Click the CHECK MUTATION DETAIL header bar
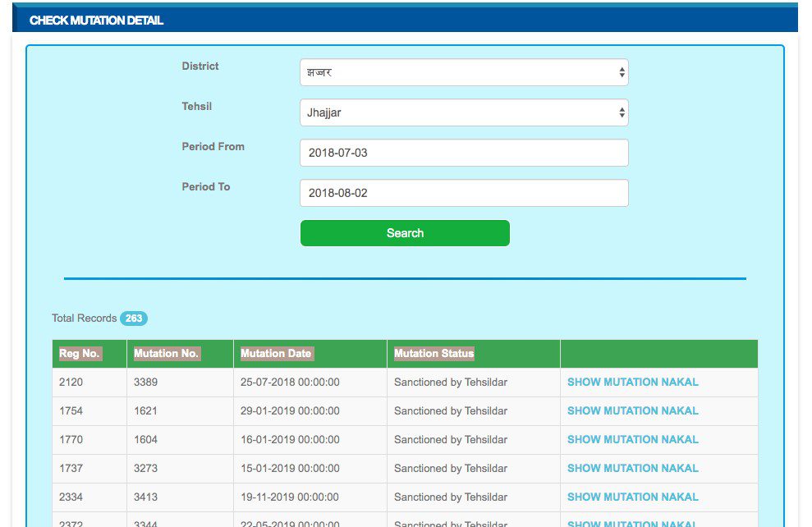The width and height of the screenshot is (812, 527). coord(96,20)
